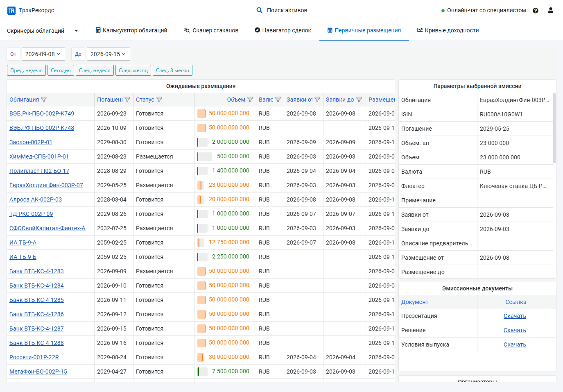Open Навигатор сделок tab

pos(283,30)
